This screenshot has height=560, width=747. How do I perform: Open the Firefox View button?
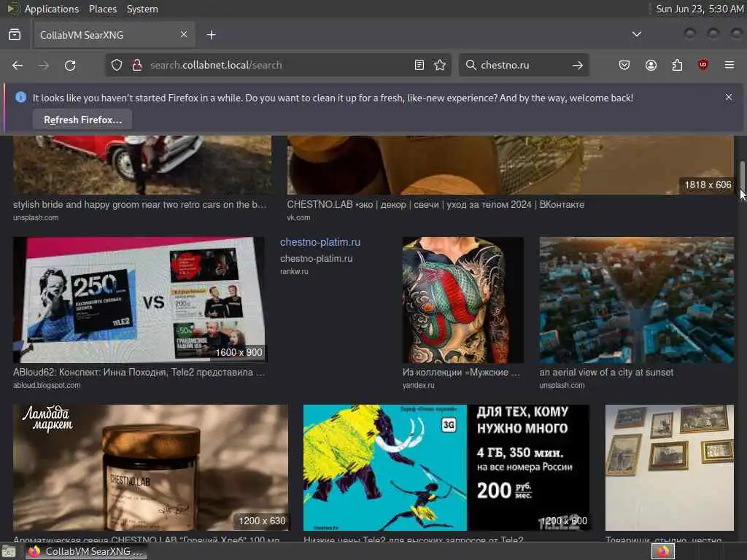(x=15, y=35)
